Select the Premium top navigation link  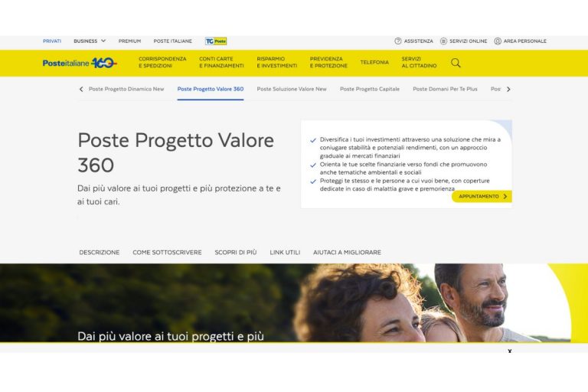tap(129, 41)
